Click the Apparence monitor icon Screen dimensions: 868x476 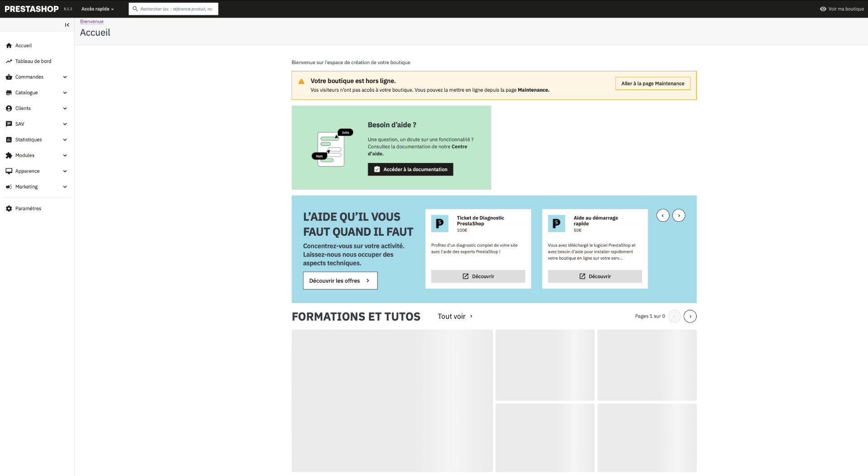(9, 171)
